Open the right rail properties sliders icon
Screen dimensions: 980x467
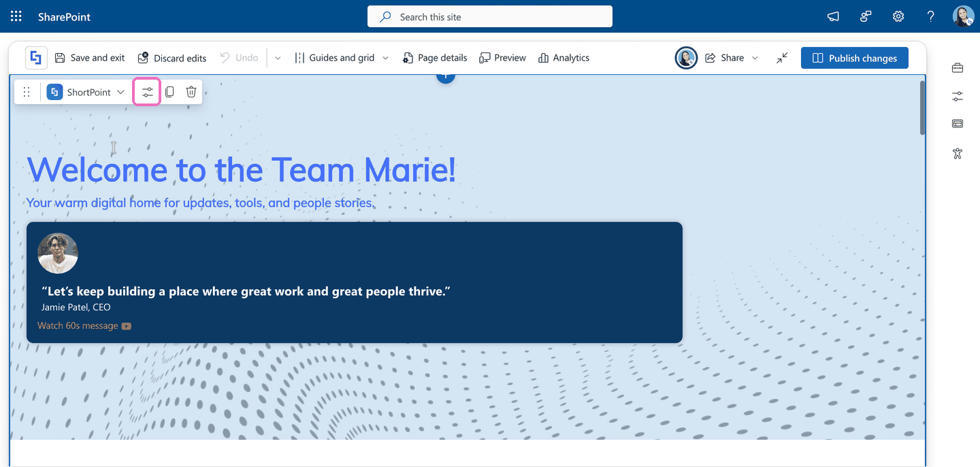pyautogui.click(x=958, y=97)
